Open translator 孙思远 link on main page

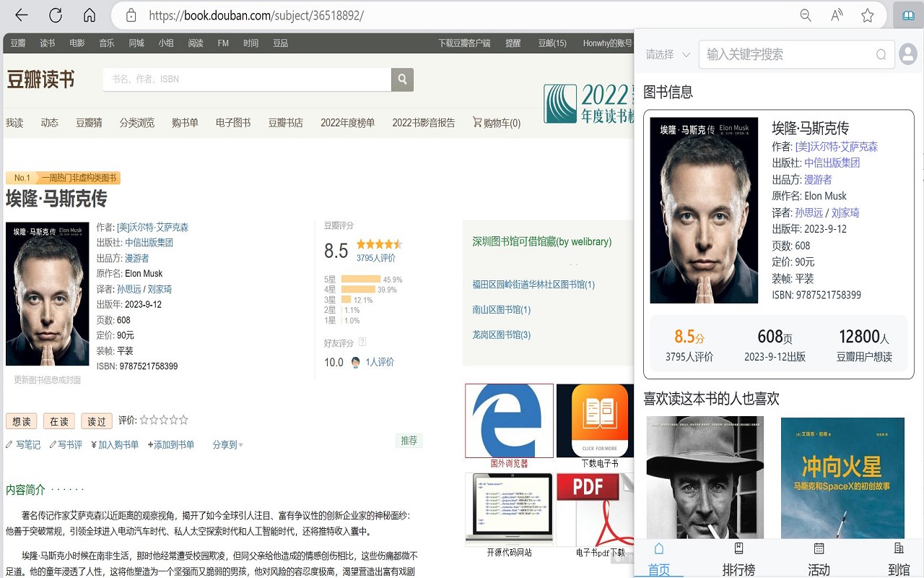pyautogui.click(x=128, y=288)
